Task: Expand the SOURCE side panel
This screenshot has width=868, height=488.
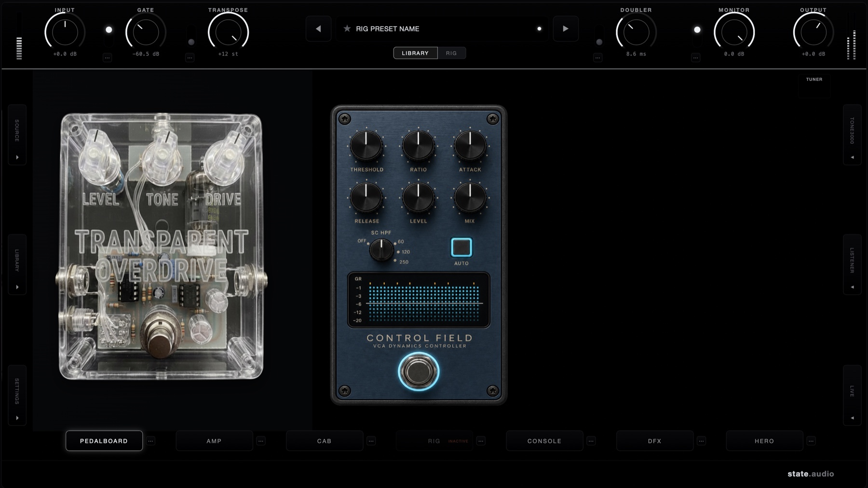Action: coord(17,135)
